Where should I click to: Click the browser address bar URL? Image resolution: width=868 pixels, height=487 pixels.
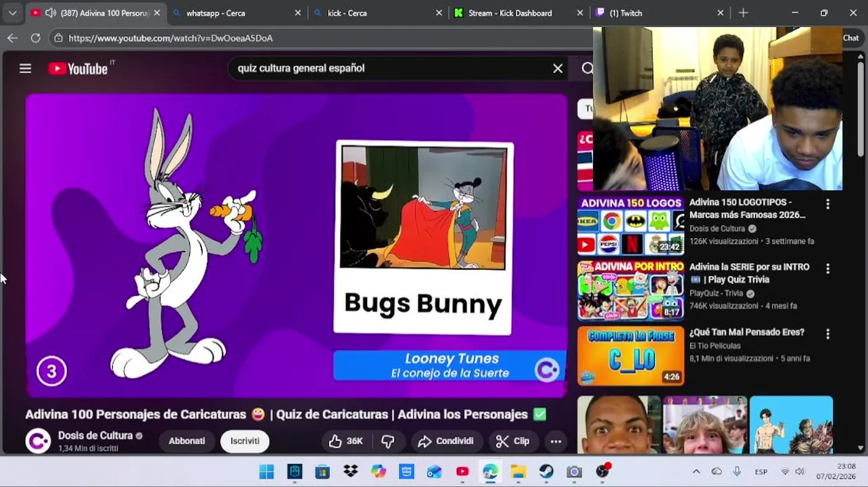click(170, 38)
